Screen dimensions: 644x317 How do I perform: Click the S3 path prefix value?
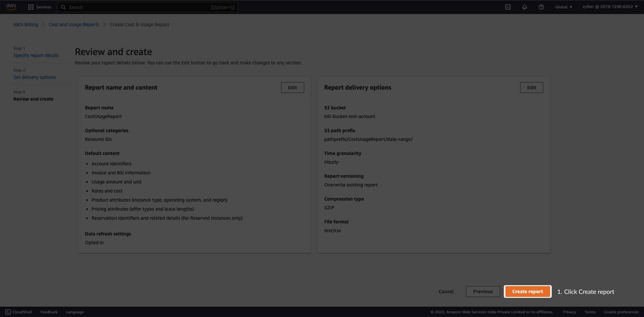[368, 139]
